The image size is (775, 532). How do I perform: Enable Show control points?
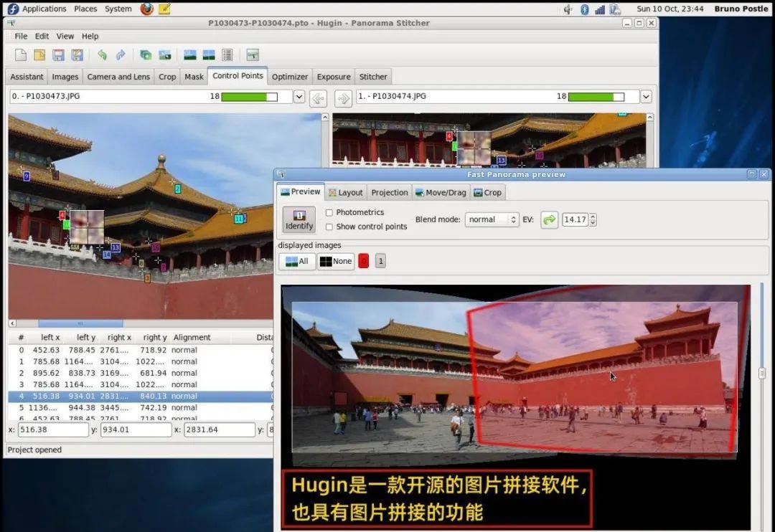(x=330, y=227)
